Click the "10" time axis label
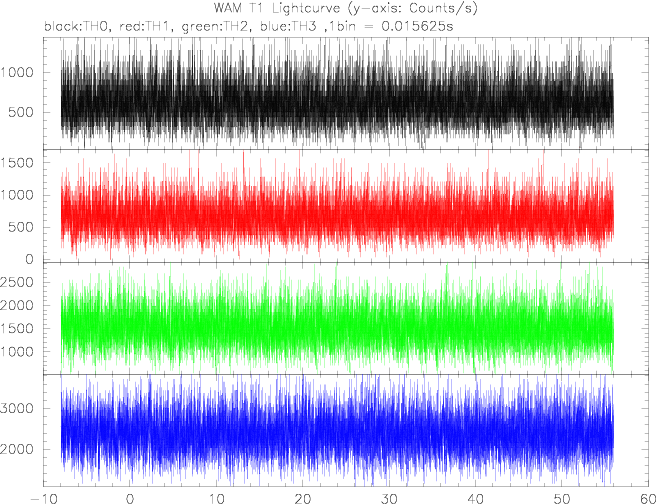Screen dimensions: 657x504 pyautogui.click(x=216, y=499)
